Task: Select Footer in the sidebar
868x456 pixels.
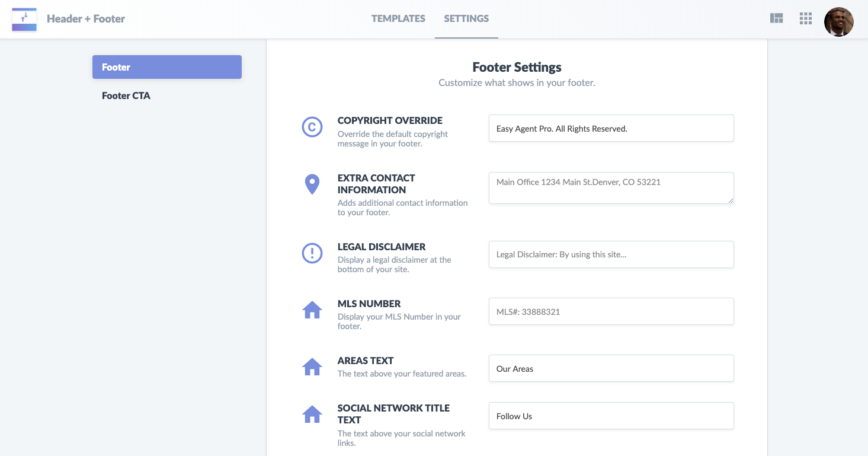Action: [x=167, y=67]
